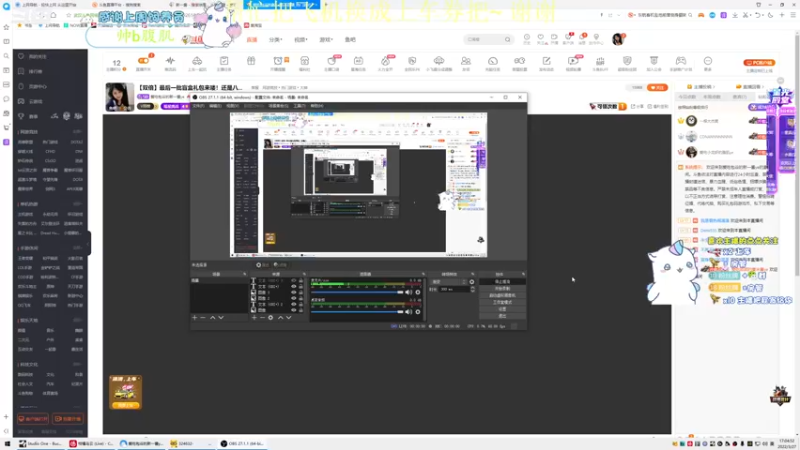Open scene transition properties gear icon
The width and height of the screenshot is (800, 450).
[x=472, y=282]
